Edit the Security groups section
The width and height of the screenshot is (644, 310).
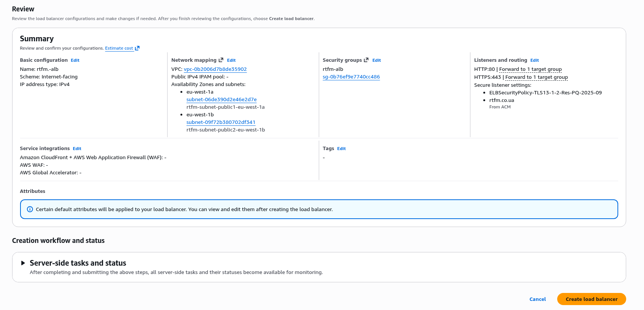(x=376, y=60)
